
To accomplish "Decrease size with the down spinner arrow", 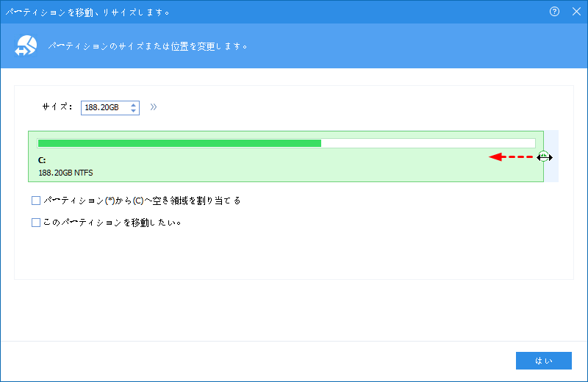I will click(134, 111).
